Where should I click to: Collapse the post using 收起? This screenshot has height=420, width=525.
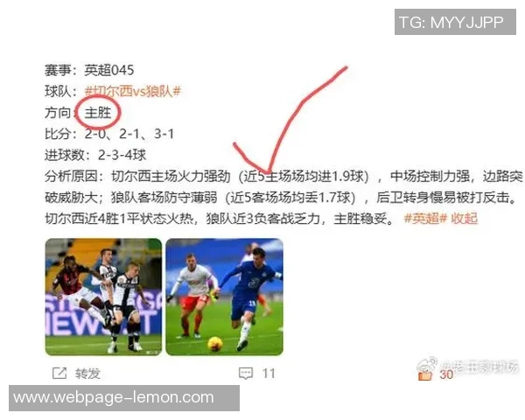click(x=464, y=219)
